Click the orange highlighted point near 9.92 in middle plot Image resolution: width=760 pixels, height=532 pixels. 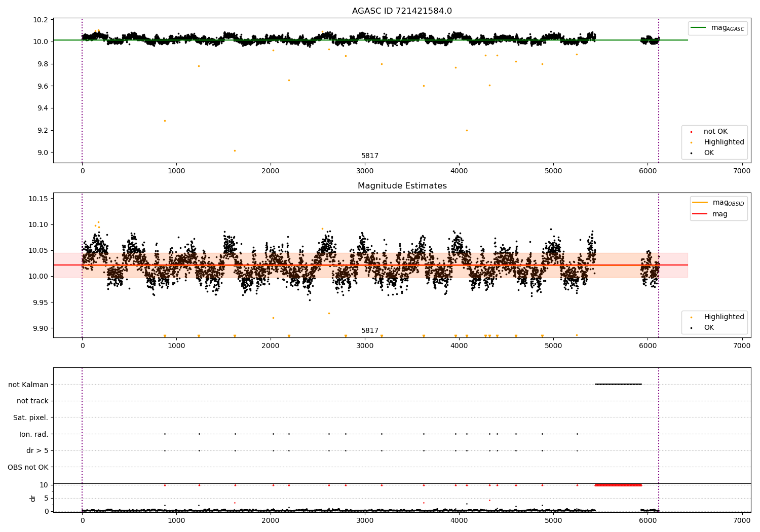(x=273, y=318)
